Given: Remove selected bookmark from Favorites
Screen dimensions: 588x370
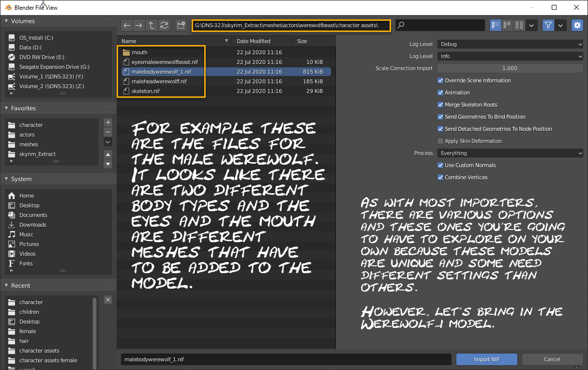Looking at the screenshot, I should coord(108,132).
